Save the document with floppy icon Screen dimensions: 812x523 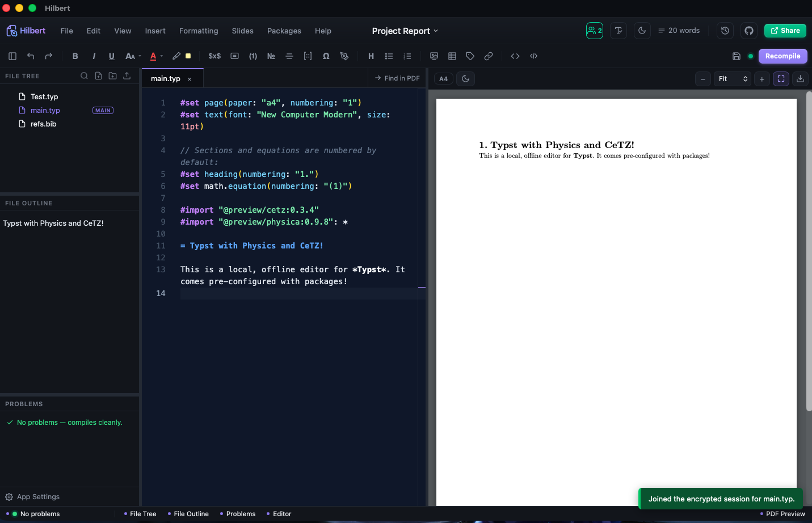tap(737, 56)
